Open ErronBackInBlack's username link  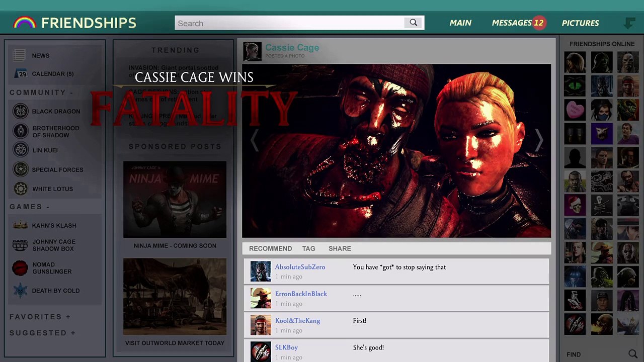click(301, 294)
